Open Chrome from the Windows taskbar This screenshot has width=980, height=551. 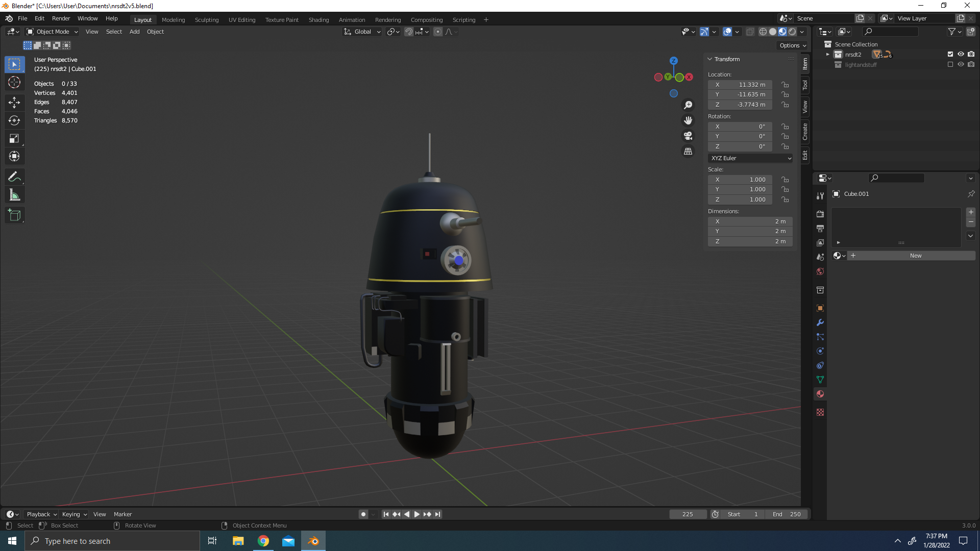(x=263, y=541)
